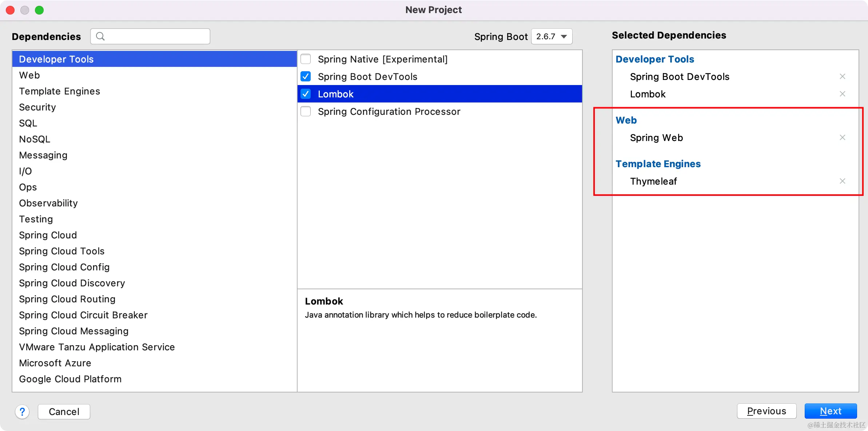The height and width of the screenshot is (431, 868).
Task: Select the highlighted Lombok row label
Action: (335, 94)
